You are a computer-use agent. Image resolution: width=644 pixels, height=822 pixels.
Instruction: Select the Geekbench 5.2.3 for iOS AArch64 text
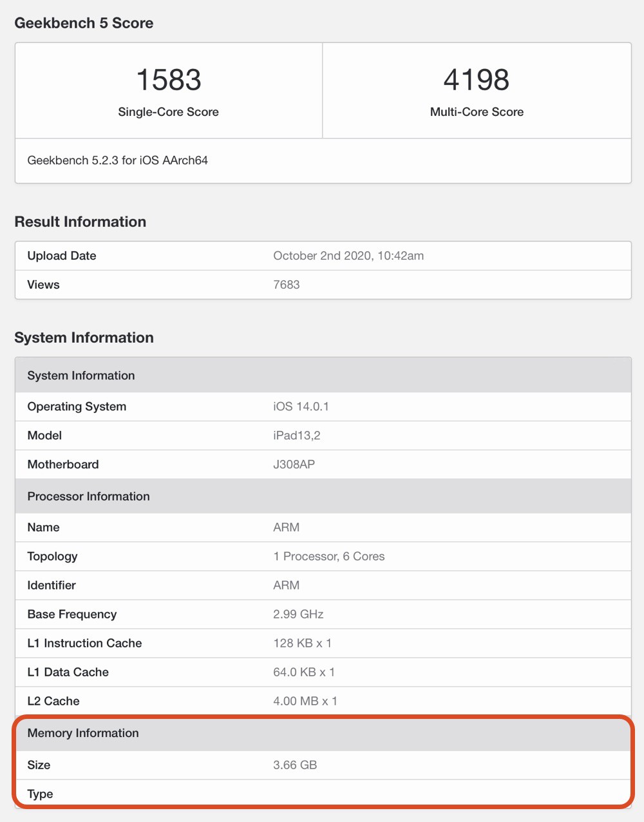pyautogui.click(x=117, y=160)
